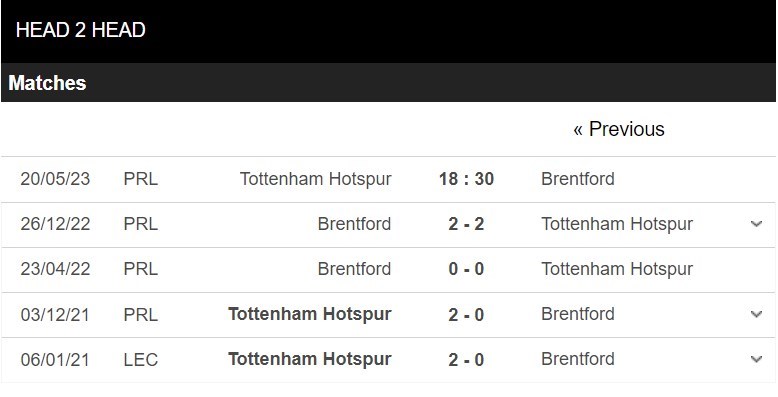This screenshot has height=397, width=778.
Task: Go to « Previous matches
Action: 619,129
